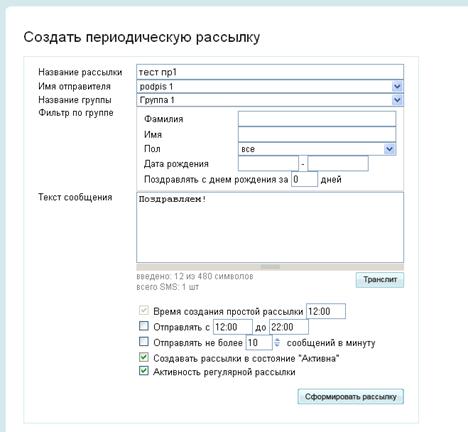Click the birthday days-before field showing 0
This screenshot has width=468, height=432.
[x=304, y=179]
